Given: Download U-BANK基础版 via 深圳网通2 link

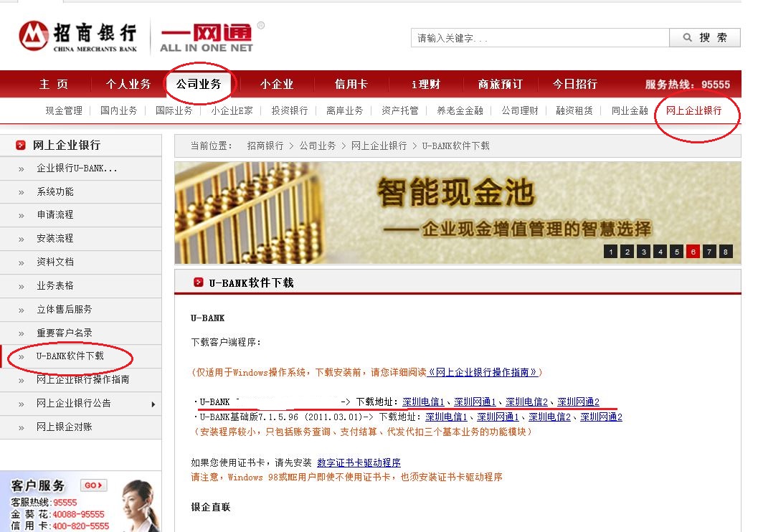Looking at the screenshot, I should (602, 417).
